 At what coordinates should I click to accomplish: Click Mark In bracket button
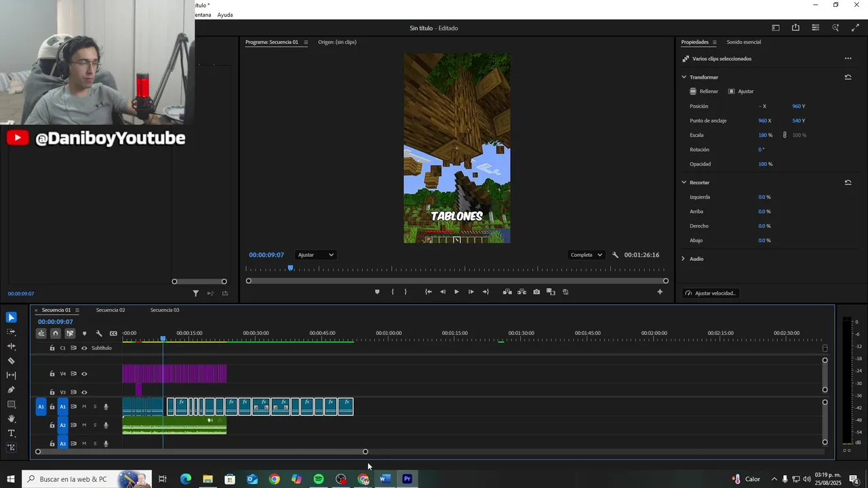pyautogui.click(x=393, y=292)
